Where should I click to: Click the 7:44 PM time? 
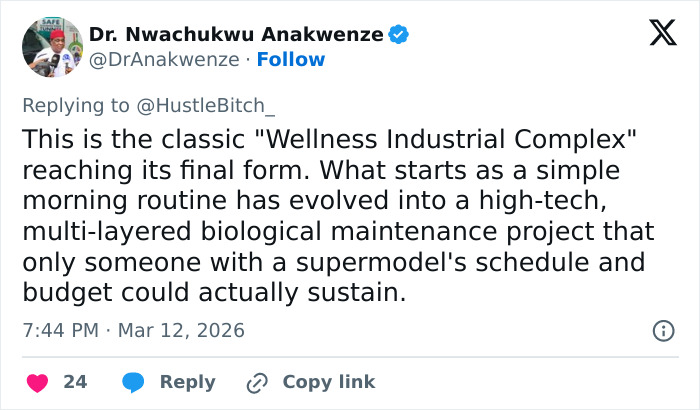[58, 330]
